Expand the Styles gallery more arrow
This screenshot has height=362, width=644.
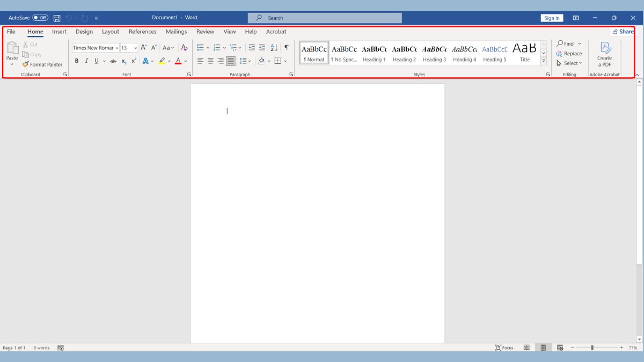pos(544,61)
